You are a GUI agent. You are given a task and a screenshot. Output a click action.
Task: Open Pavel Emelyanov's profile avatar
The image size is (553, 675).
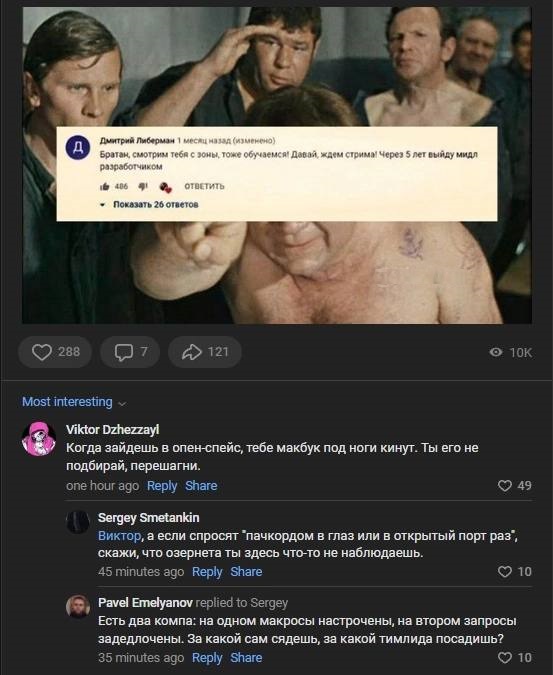pos(78,607)
